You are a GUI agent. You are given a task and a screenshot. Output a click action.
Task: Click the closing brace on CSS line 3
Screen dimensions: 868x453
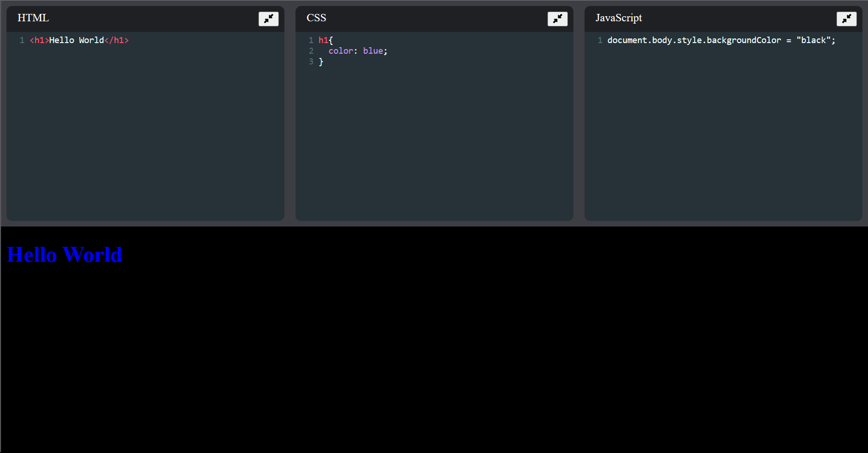point(321,62)
